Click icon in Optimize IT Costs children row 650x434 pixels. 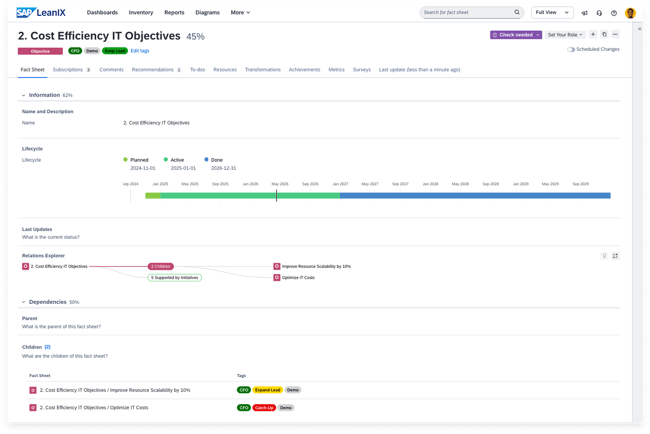(33, 407)
